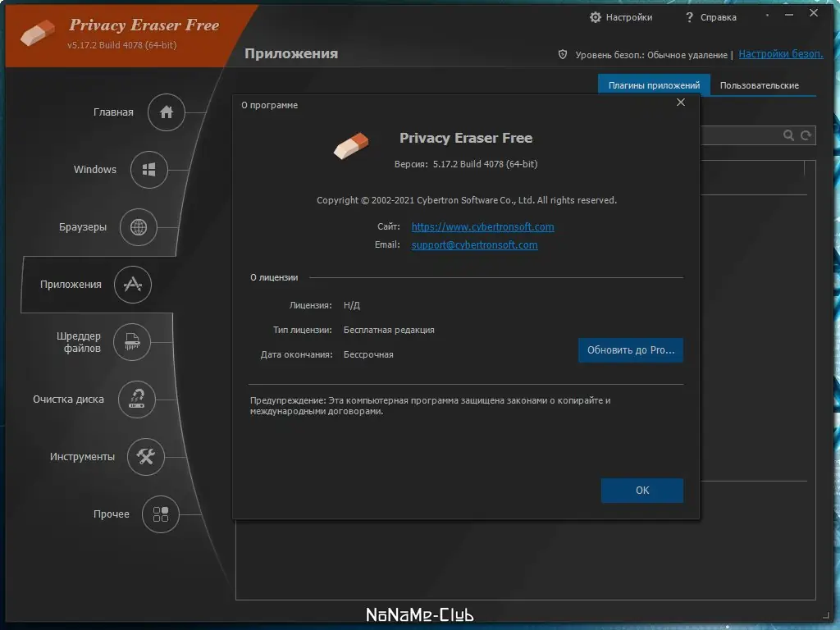Close the О программе dialog
This screenshot has width=840, height=630.
click(680, 103)
